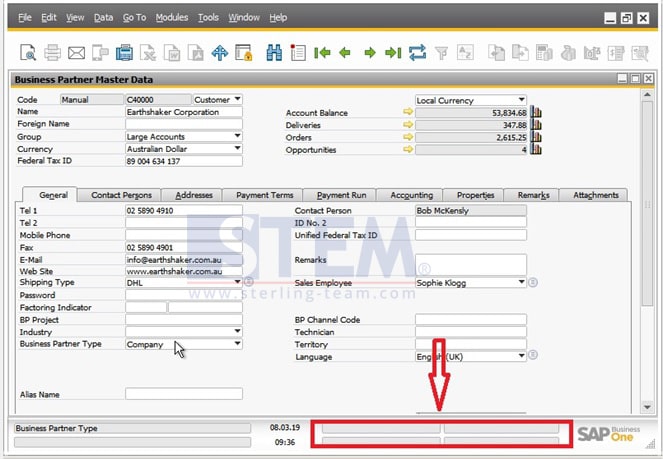
Task: Click the SMS send toolbar icon
Action: (x=100, y=53)
